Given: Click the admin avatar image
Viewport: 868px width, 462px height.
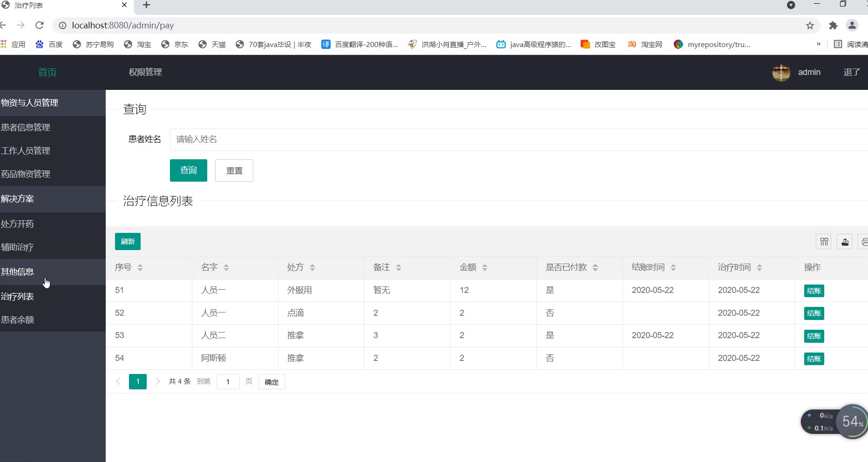Looking at the screenshot, I should [781, 73].
